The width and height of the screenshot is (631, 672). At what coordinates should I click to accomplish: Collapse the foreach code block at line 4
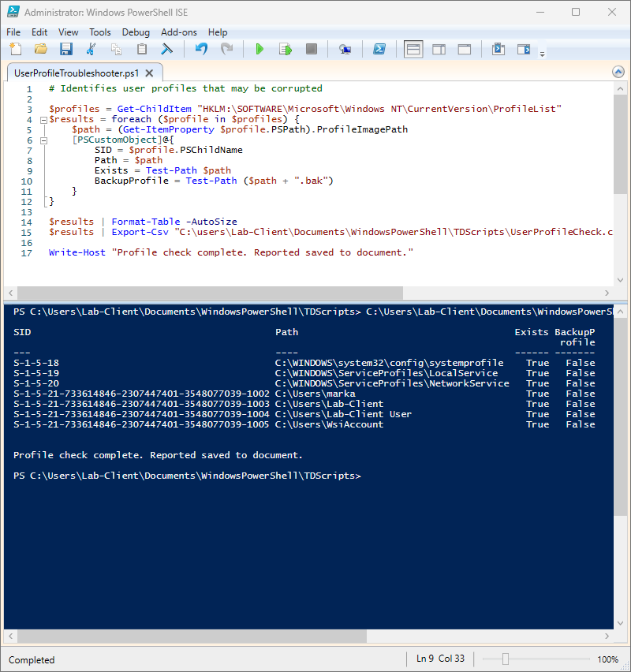click(43, 118)
